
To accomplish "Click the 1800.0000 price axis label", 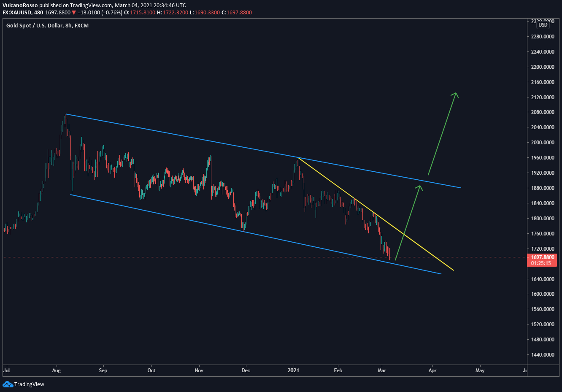I will pos(543,219).
